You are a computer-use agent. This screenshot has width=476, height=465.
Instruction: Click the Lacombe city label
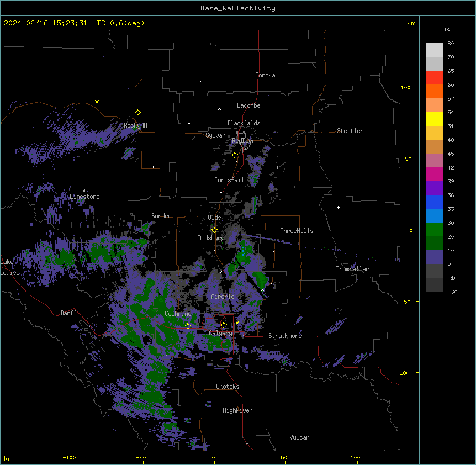click(x=248, y=105)
